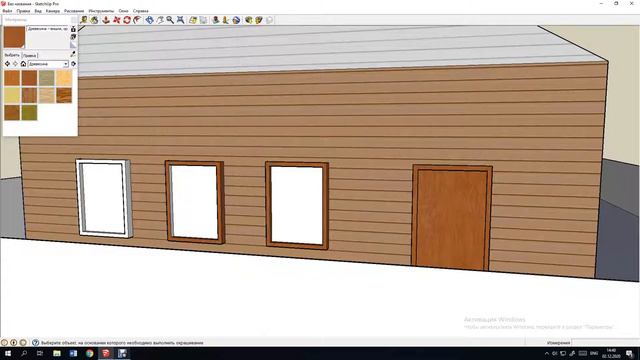
Task: Click the second circular status bar icon
Action: click(x=13, y=342)
